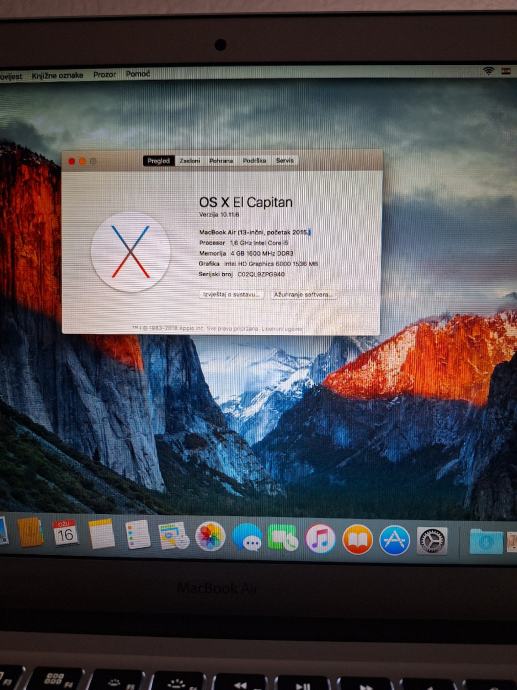Image resolution: width=517 pixels, height=690 pixels.
Task: Launch the iBooks app in the dock
Action: [357, 540]
